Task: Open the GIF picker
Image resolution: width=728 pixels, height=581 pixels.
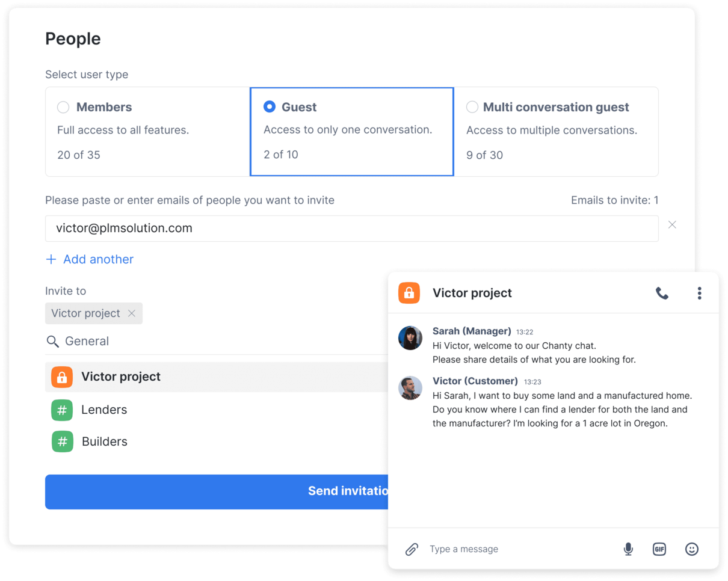Action: point(659,549)
